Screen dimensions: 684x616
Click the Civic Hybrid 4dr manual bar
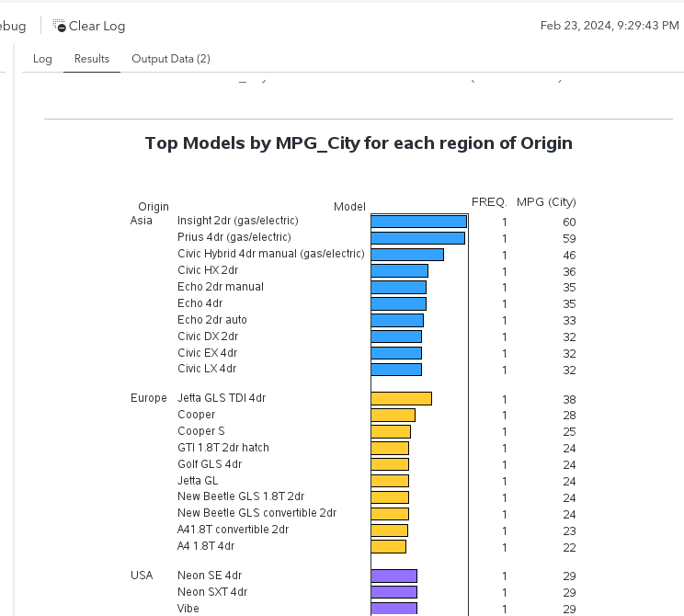point(406,255)
